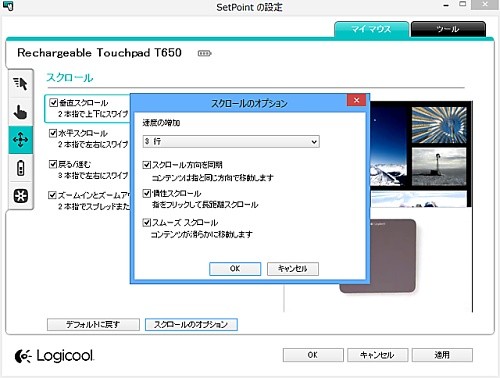
Task: Open the pointer speed settings sidebar icon
Action: 20,84
